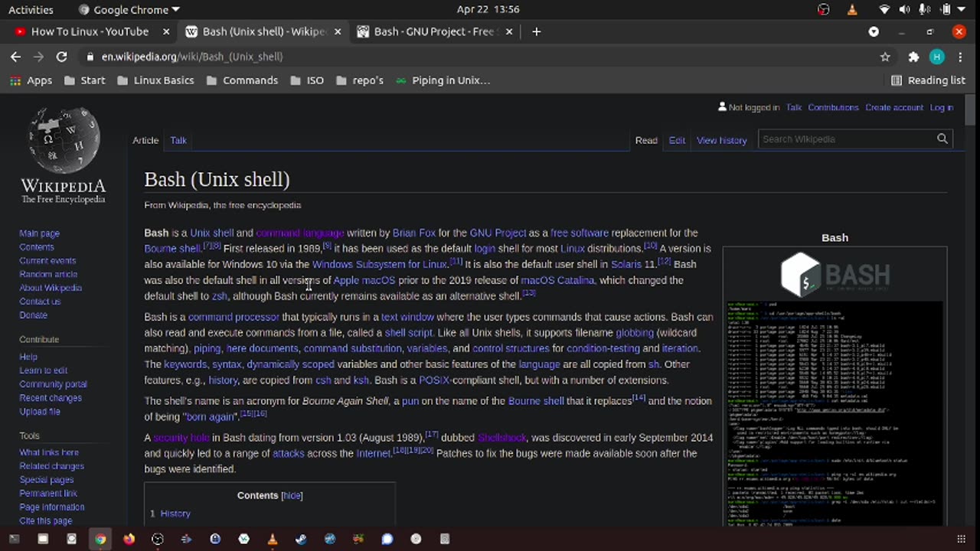Click the Brian Fox link
The width and height of the screenshot is (980, 551).
coord(413,233)
